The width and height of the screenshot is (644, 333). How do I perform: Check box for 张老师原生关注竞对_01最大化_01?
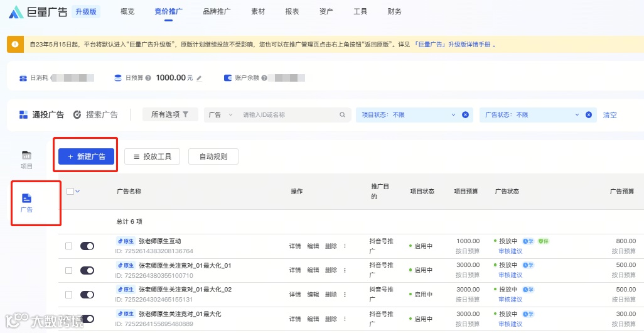68,270
